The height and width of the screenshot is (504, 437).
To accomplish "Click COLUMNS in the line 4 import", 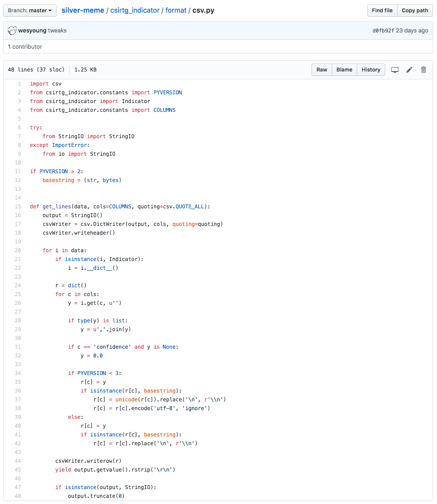I will click(x=165, y=110).
